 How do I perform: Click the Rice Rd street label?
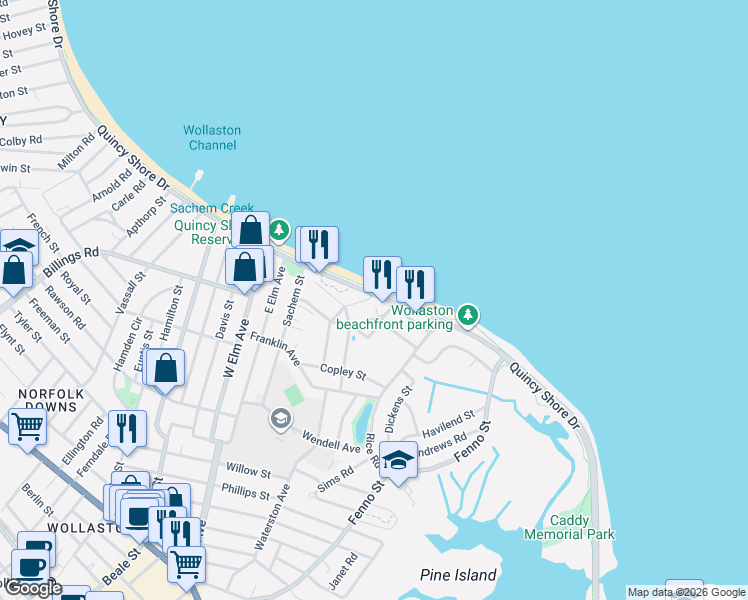pyautogui.click(x=372, y=451)
